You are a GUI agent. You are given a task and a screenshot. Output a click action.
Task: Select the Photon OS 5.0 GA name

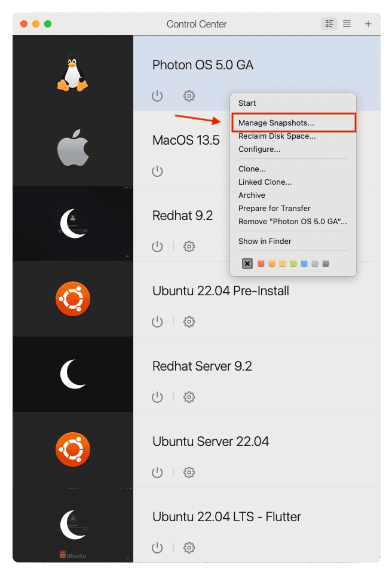(203, 65)
